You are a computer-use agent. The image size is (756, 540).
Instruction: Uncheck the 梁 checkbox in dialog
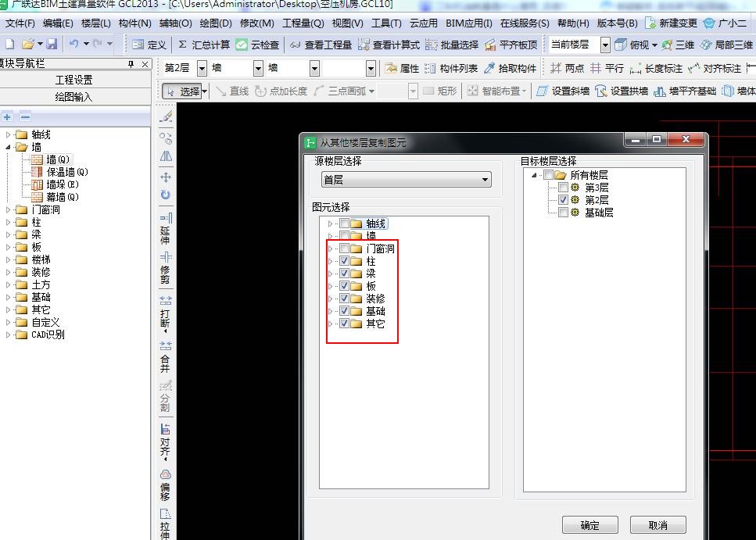click(344, 274)
